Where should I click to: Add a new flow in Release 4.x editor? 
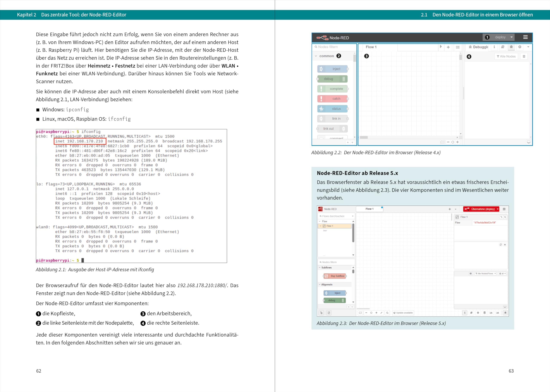[x=448, y=47]
